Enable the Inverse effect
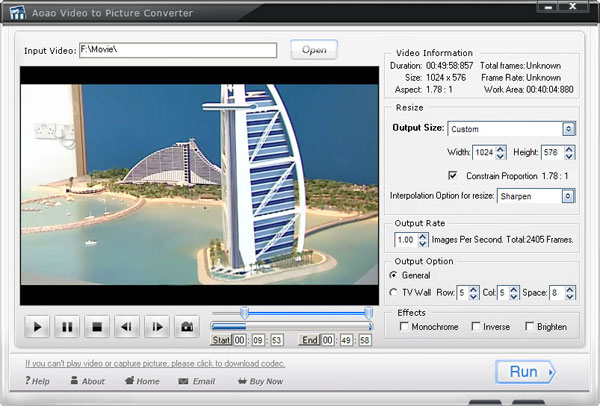The image size is (600, 406). [476, 326]
